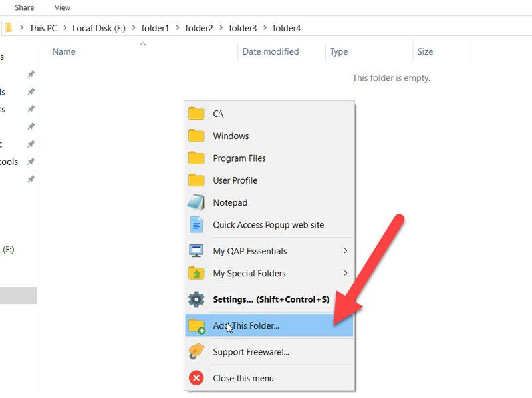Screen dimensions: 532x398
Task: Switch to the View ribbon tab
Action: pos(63,7)
